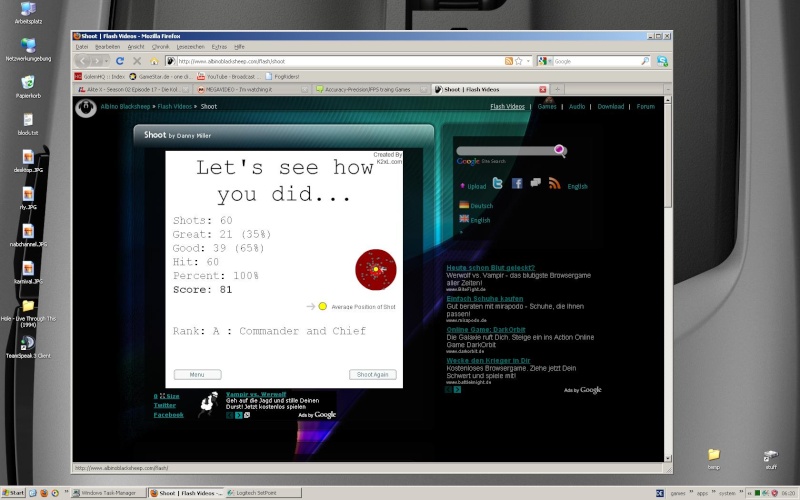Click the orange RSS icon in sidebar
800x500 pixels.
[x=555, y=183]
